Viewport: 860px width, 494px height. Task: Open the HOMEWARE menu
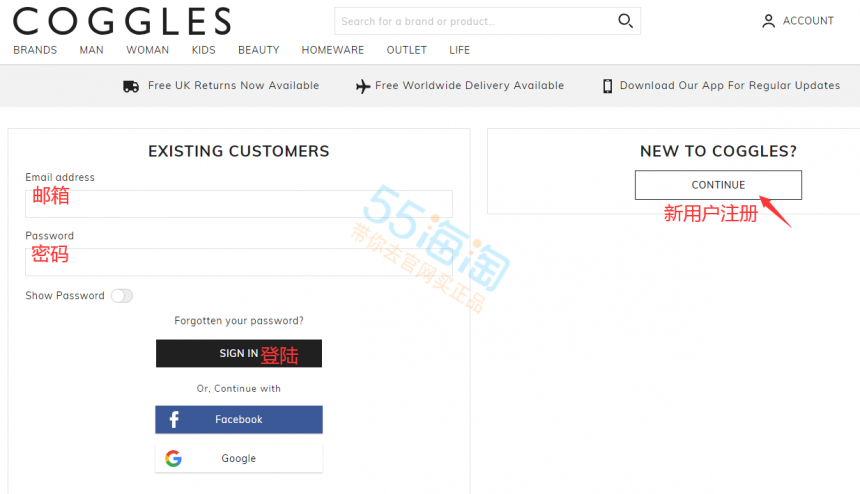pyautogui.click(x=332, y=50)
